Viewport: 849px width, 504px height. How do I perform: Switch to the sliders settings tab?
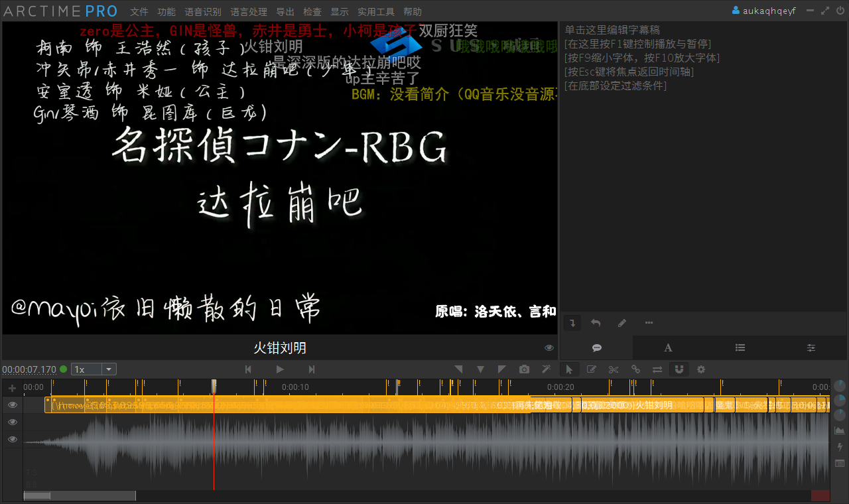pyautogui.click(x=811, y=347)
